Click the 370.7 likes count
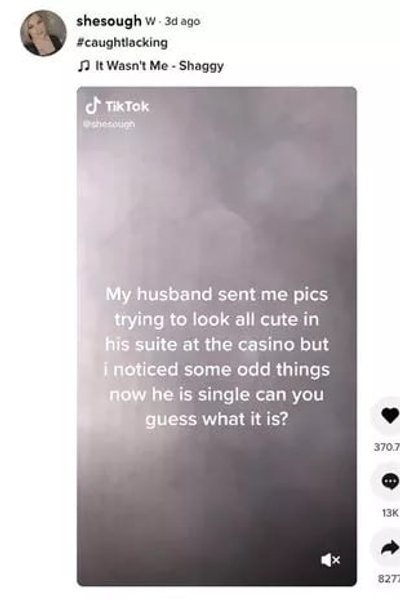The height and width of the screenshot is (600, 400). [x=387, y=447]
